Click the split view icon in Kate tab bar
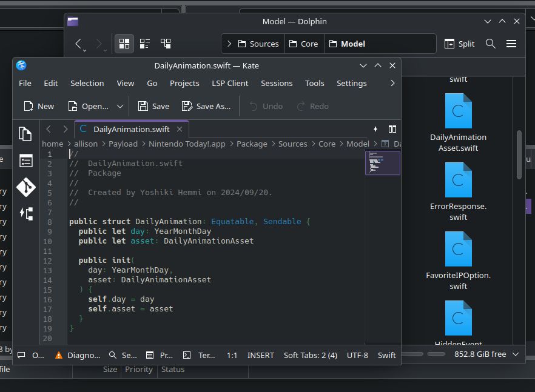535x392 pixels. pos(392,129)
